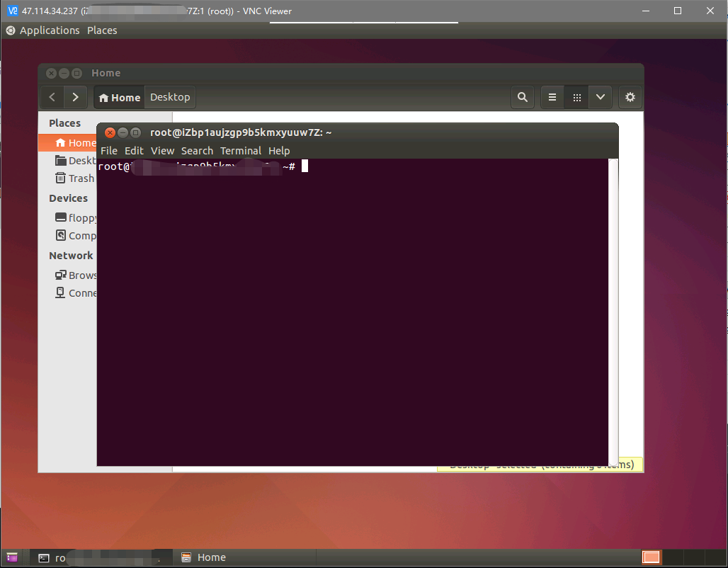The image size is (728, 568).
Task: Open view options dropdown arrow
Action: (x=601, y=97)
